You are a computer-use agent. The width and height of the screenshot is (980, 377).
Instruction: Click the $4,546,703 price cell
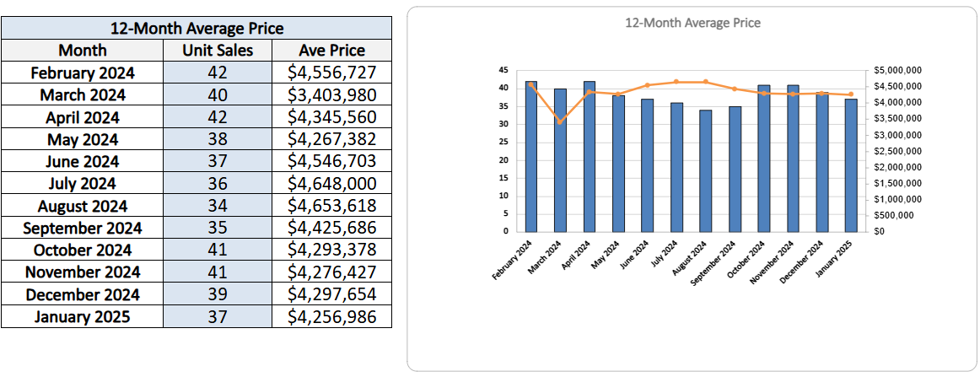332,161
